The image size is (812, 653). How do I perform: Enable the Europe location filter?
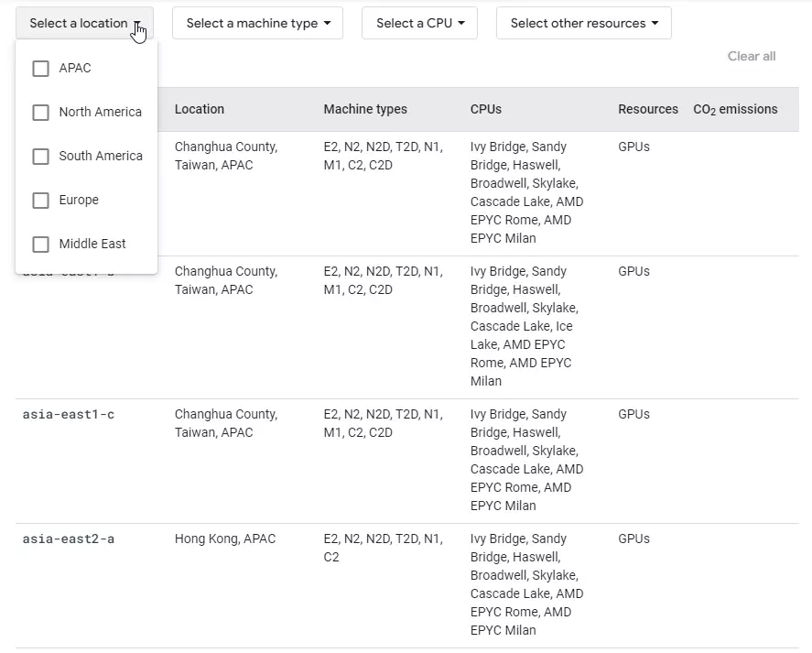click(40, 200)
